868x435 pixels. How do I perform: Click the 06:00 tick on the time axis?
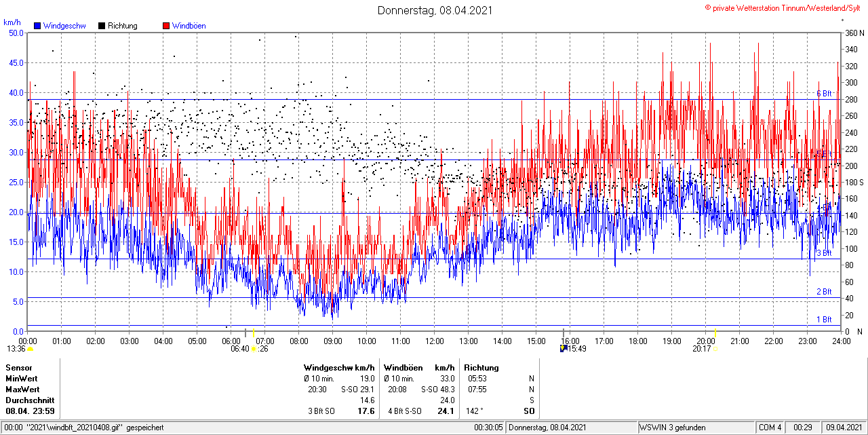[x=231, y=341]
